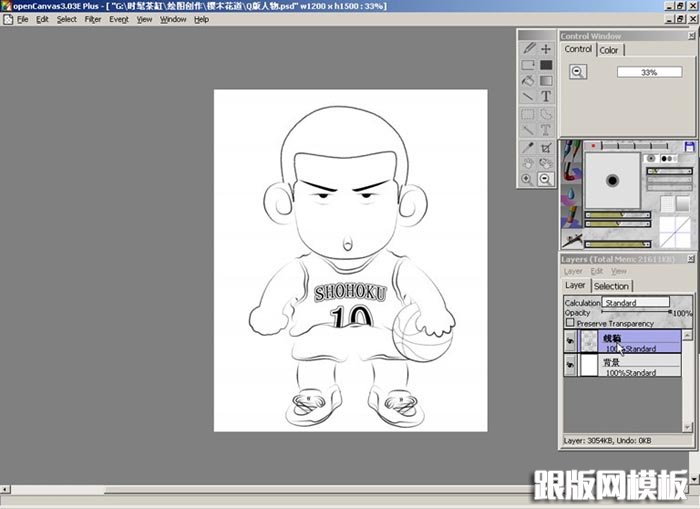Image resolution: width=700 pixels, height=509 pixels.
Task: Toggle Preserve Transparency checkbox
Action: click(x=570, y=322)
